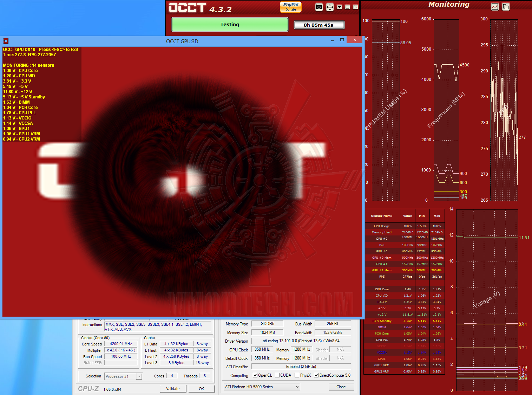Select the CPU VID sensor row
532x395 pixels.
click(405, 296)
